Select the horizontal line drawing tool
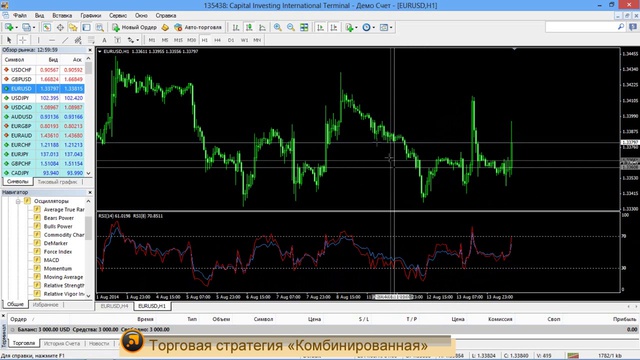The image size is (640, 360). pyautogui.click(x=51, y=40)
